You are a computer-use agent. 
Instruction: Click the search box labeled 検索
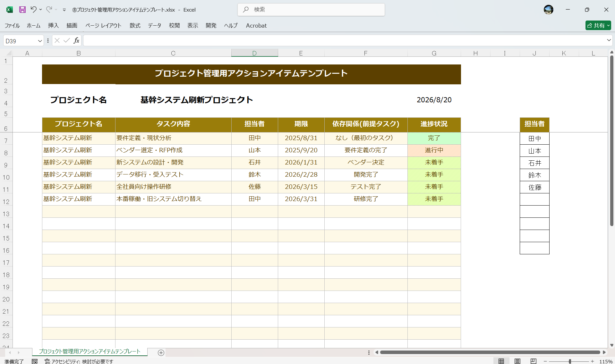click(x=311, y=10)
